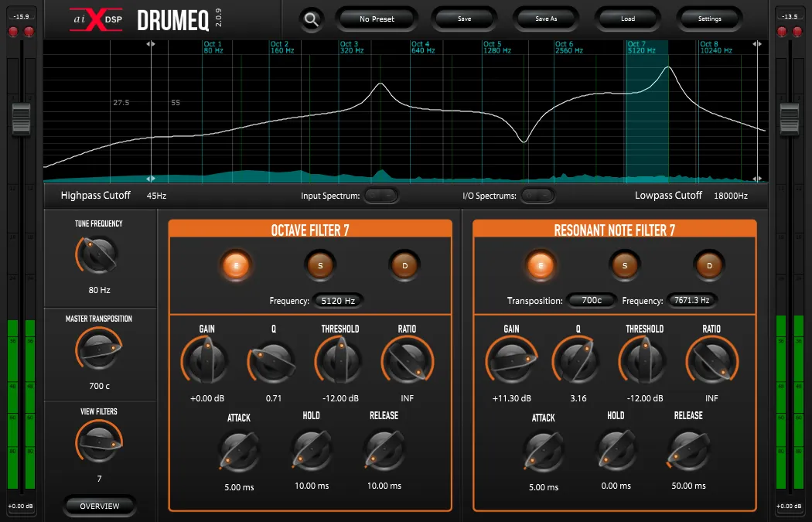Click Octave Filter 7 Ratio knob
The height and width of the screenshot is (522, 812).
pos(407,360)
